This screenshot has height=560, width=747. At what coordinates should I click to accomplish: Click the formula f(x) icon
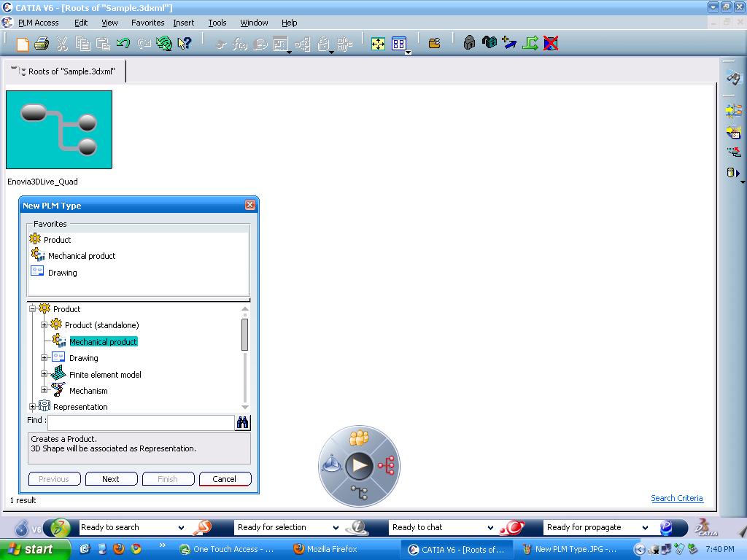click(x=239, y=44)
